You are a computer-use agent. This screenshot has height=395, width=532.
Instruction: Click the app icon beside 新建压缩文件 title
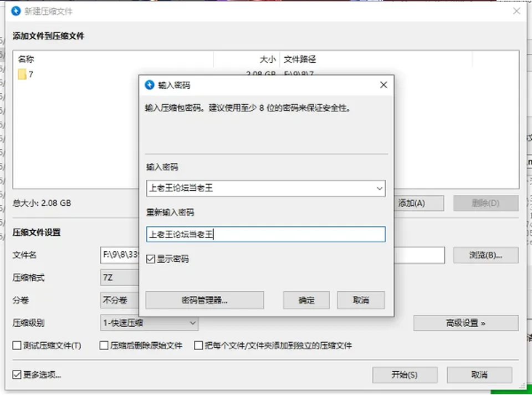[16, 11]
